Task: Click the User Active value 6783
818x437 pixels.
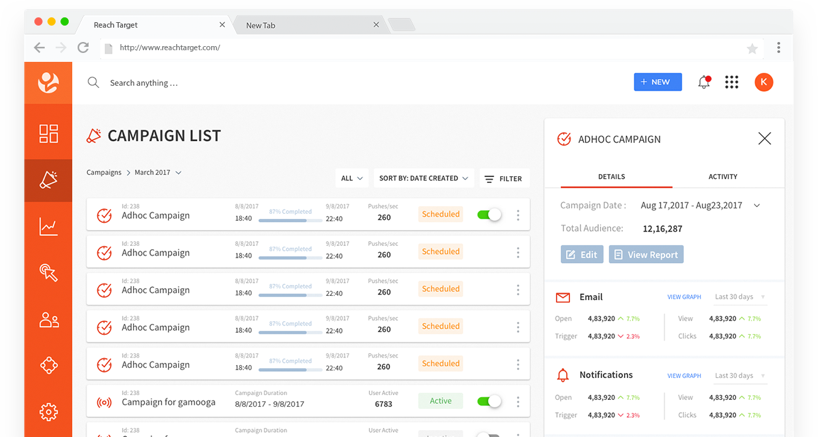Action: [x=383, y=404]
